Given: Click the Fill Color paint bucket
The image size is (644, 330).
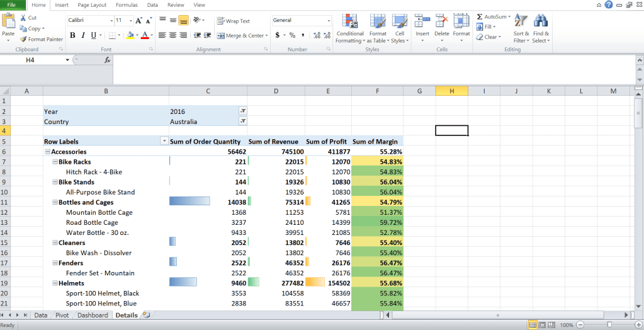Looking at the screenshot, I should 130,35.
